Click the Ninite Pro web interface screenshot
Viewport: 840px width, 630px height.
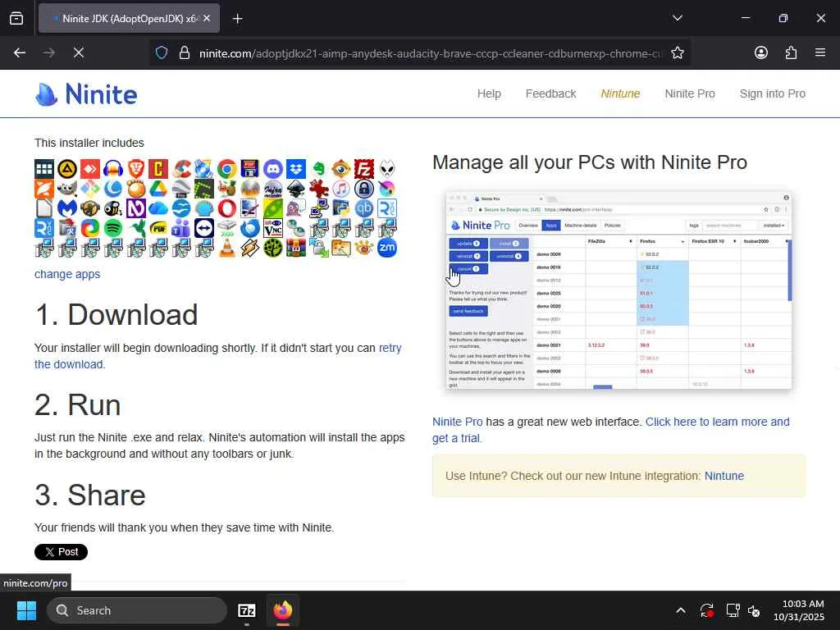pyautogui.click(x=619, y=290)
